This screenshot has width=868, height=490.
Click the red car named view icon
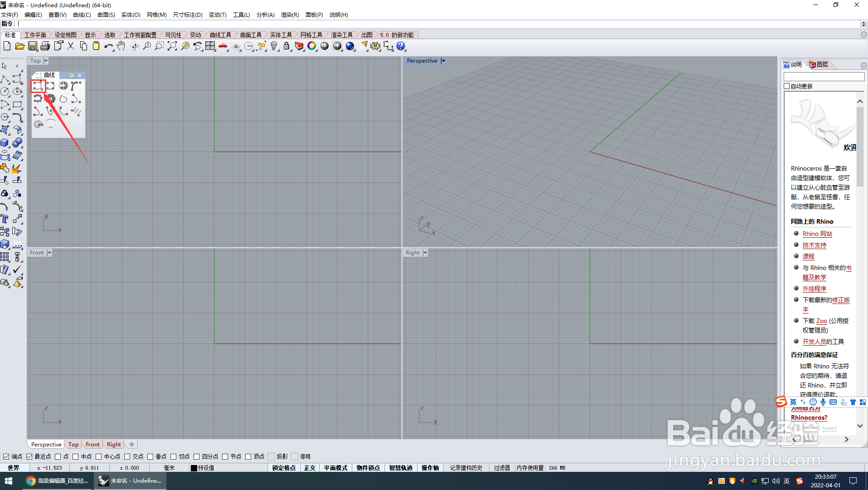pyautogui.click(x=223, y=46)
